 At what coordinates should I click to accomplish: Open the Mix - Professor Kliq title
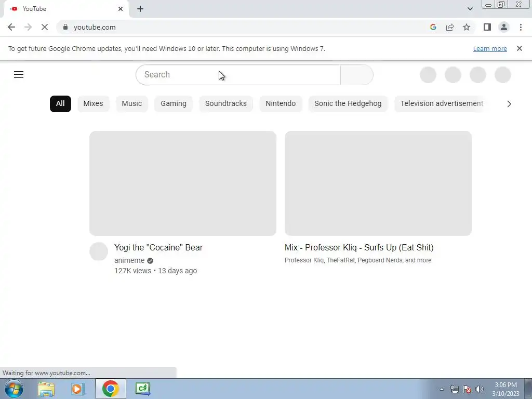pos(359,247)
